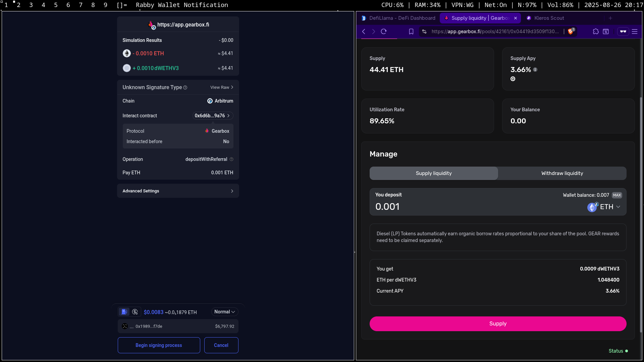Click the $0.0083 gas fee estimate
This screenshot has height=362, width=644.
coord(154,312)
